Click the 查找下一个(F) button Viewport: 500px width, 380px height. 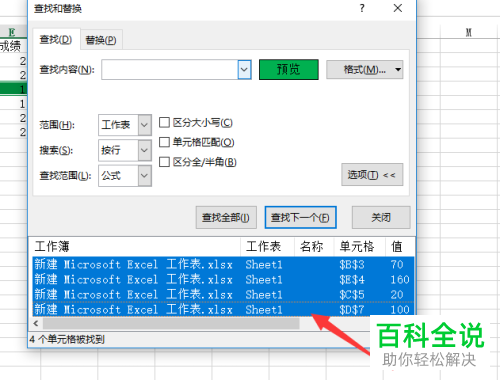coord(300,217)
